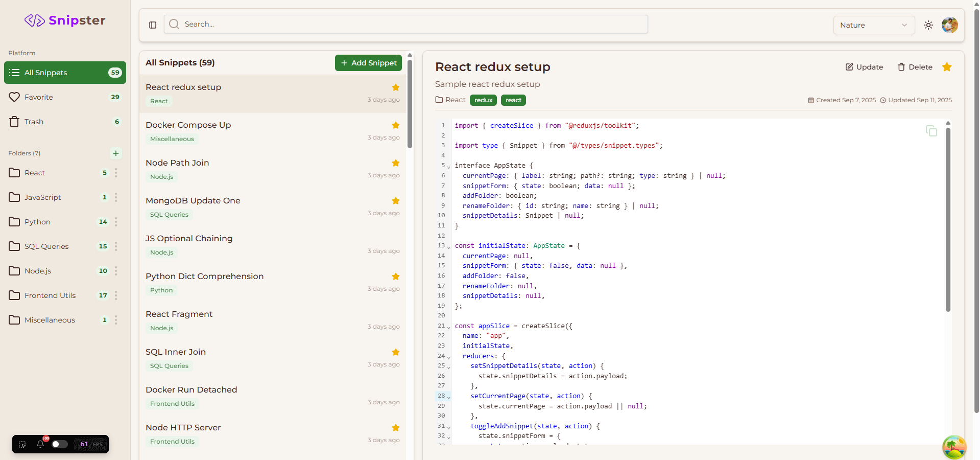
Task: Click the snippet list scrollbar
Action: [x=410, y=103]
